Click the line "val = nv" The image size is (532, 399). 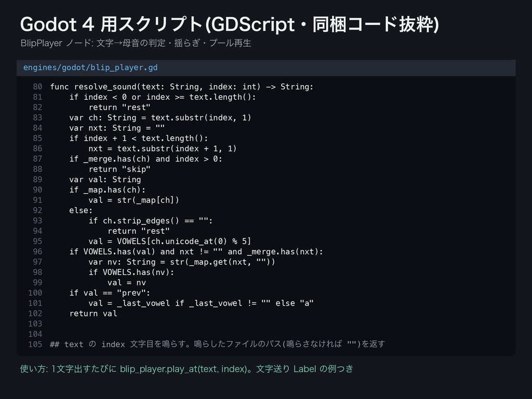click(127, 283)
